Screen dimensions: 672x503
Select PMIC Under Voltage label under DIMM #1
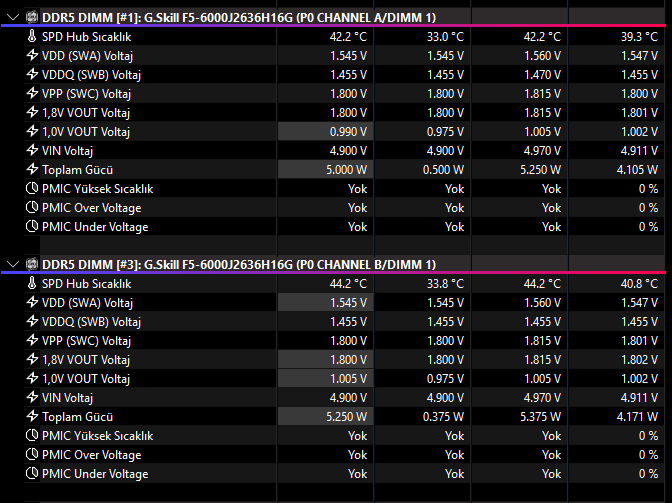coord(95,227)
